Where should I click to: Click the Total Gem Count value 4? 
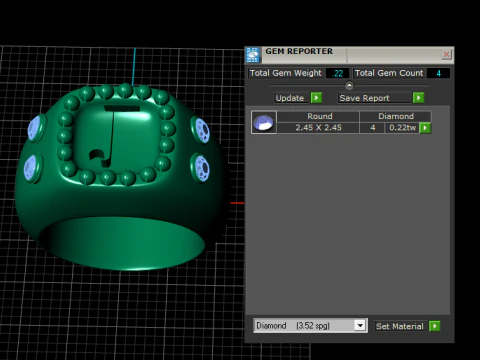point(438,73)
